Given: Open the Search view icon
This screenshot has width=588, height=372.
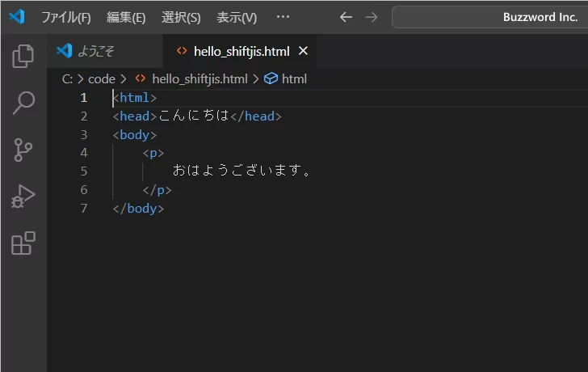Looking at the screenshot, I should pyautogui.click(x=23, y=103).
